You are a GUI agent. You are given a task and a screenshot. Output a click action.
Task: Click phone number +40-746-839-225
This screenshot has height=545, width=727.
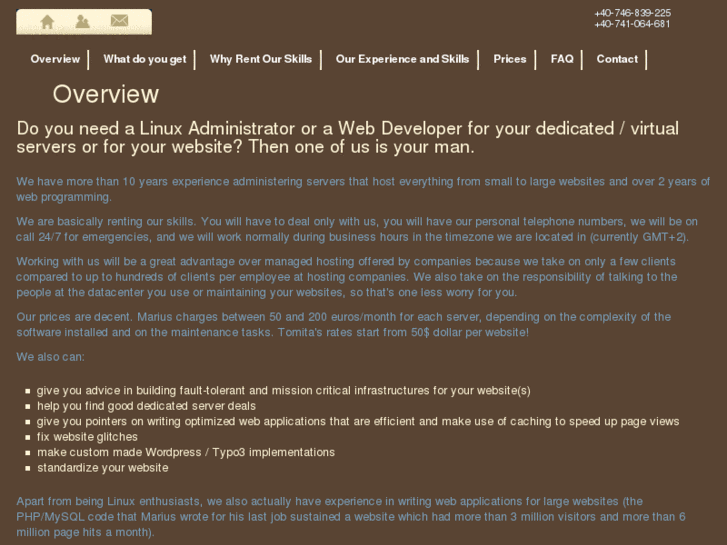[x=632, y=13]
